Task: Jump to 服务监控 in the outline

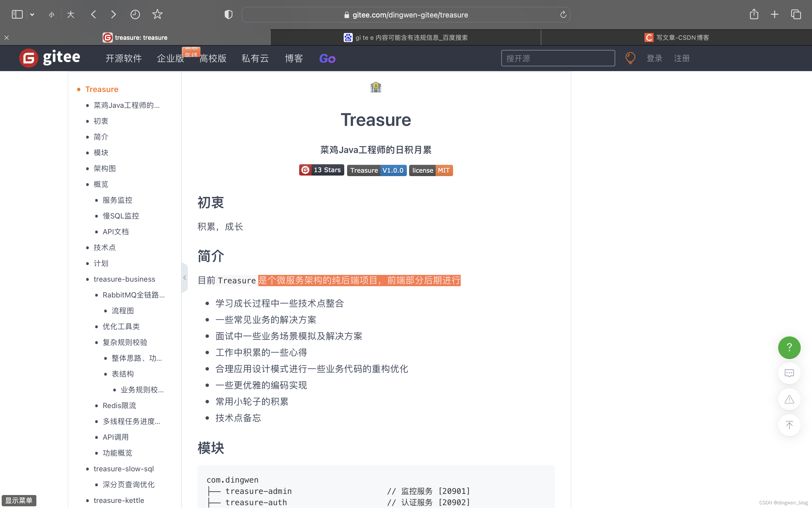Action: point(118,200)
